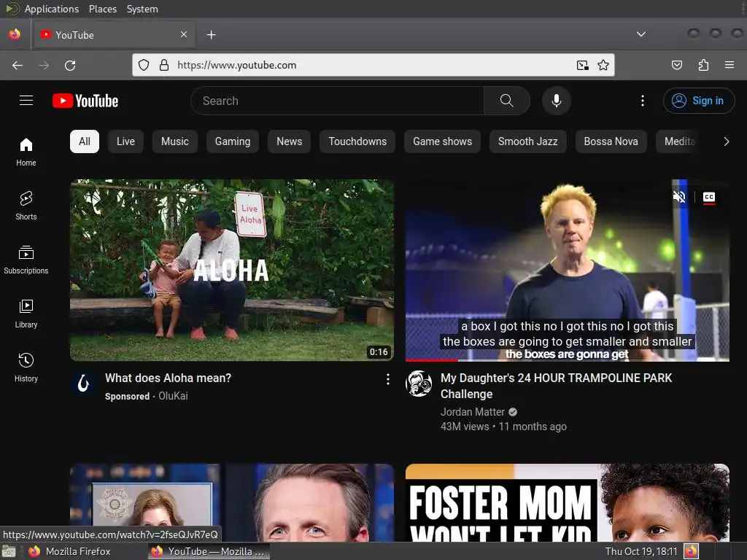The height and width of the screenshot is (560, 747).
Task: Select the Live filter chip
Action: click(125, 141)
